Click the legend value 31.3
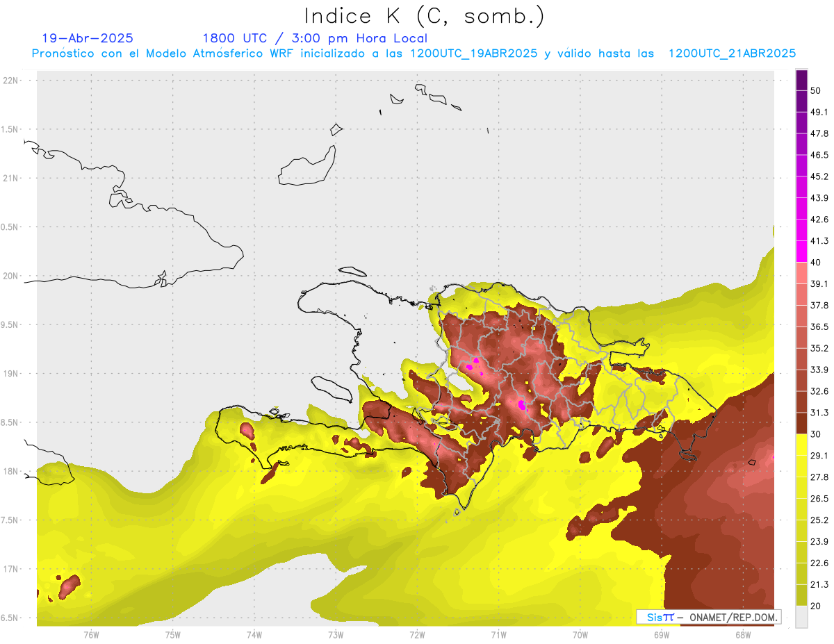Image resolution: width=834 pixels, height=644 pixels. pyautogui.click(x=819, y=413)
